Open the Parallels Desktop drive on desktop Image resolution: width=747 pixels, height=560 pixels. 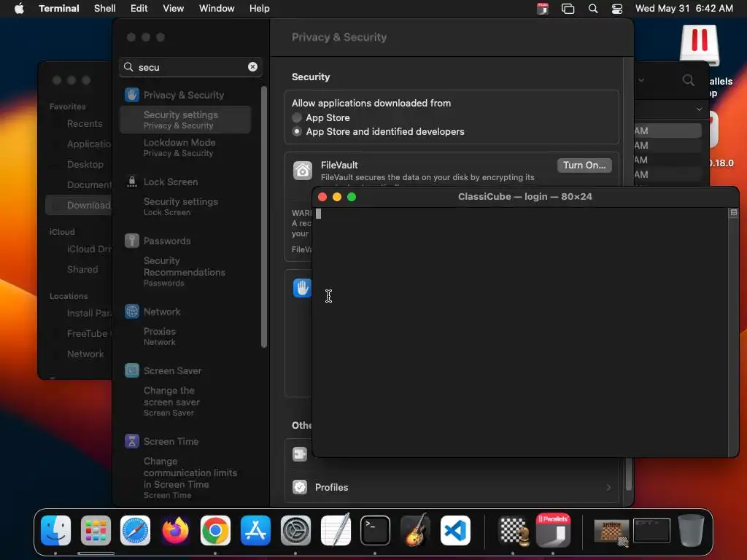[x=699, y=45]
